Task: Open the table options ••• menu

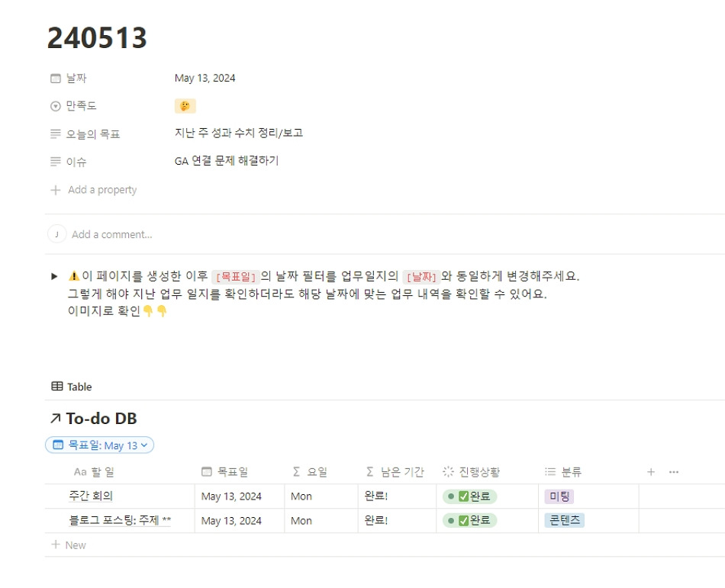Action: click(x=674, y=471)
